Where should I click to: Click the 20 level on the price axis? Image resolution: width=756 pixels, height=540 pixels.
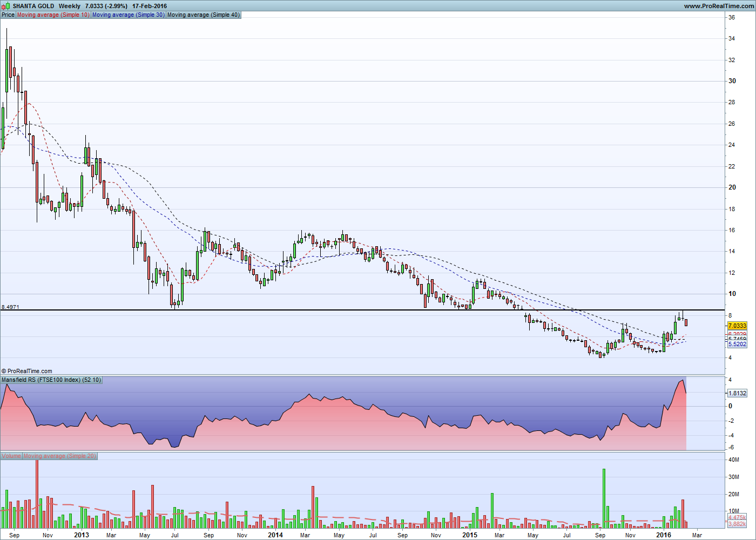[732, 187]
